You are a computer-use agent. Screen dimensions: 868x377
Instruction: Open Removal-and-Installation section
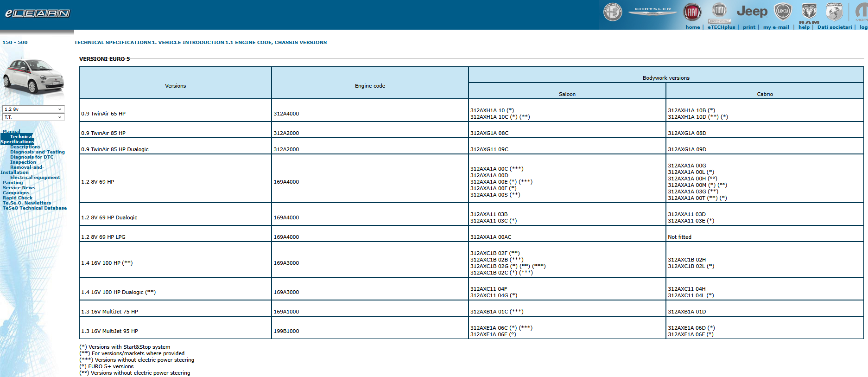(x=22, y=170)
